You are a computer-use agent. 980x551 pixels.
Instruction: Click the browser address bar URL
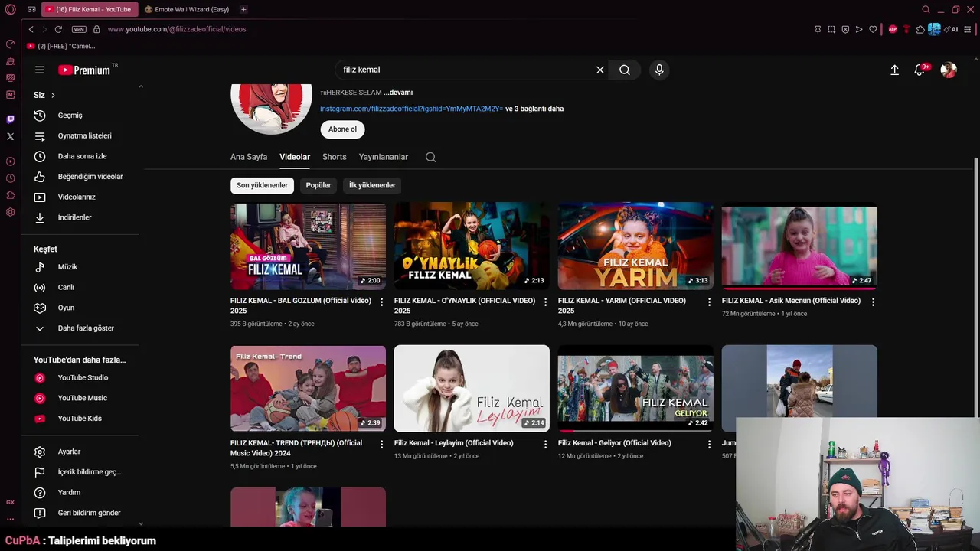click(x=177, y=29)
